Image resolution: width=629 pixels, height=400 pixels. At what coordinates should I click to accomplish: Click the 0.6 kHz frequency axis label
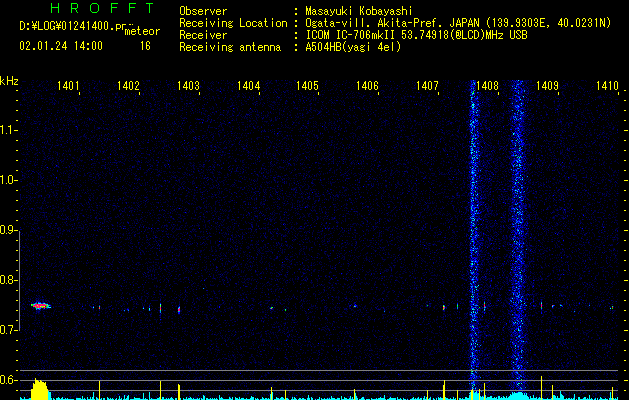point(8,380)
